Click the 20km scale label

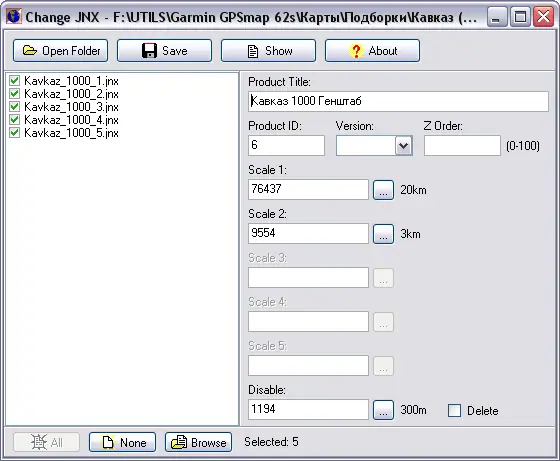(413, 190)
